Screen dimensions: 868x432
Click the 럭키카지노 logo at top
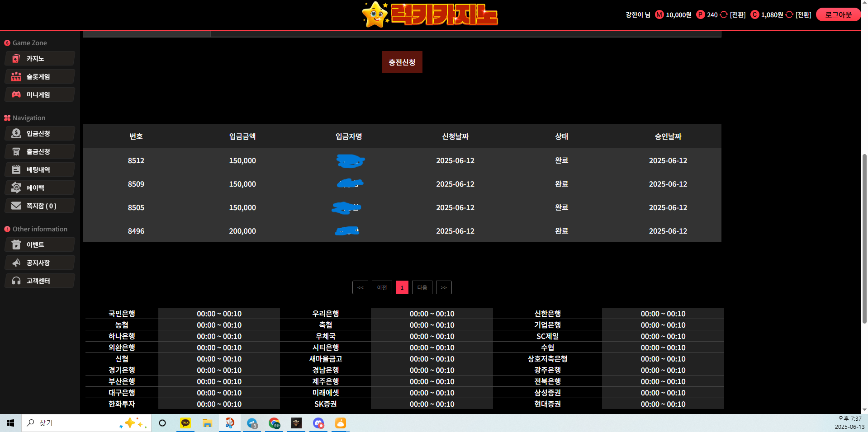pyautogui.click(x=430, y=14)
